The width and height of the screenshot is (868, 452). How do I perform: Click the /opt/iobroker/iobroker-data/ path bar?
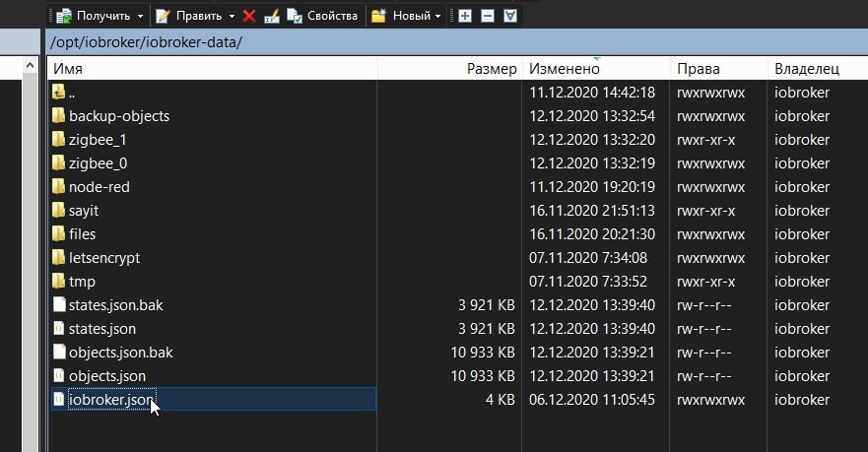[x=457, y=42]
